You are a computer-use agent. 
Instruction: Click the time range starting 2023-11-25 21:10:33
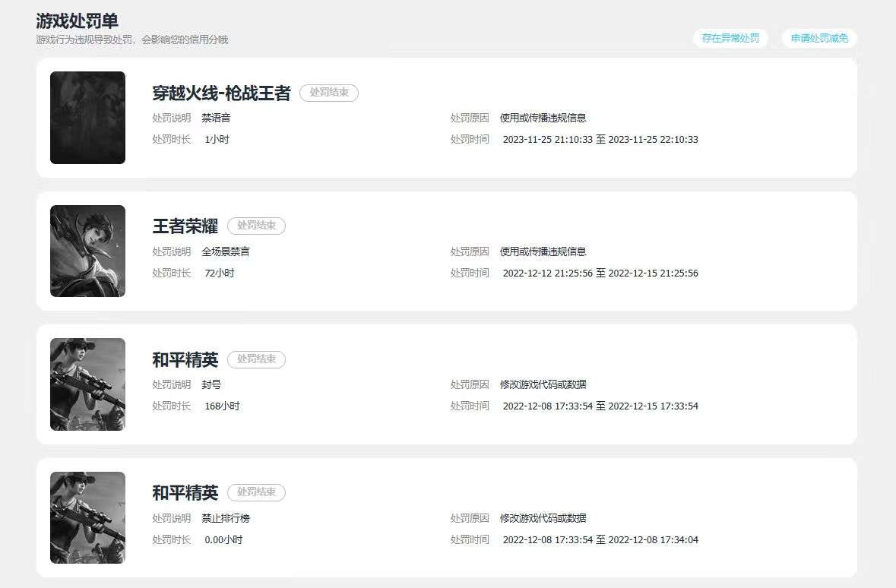[x=600, y=140]
